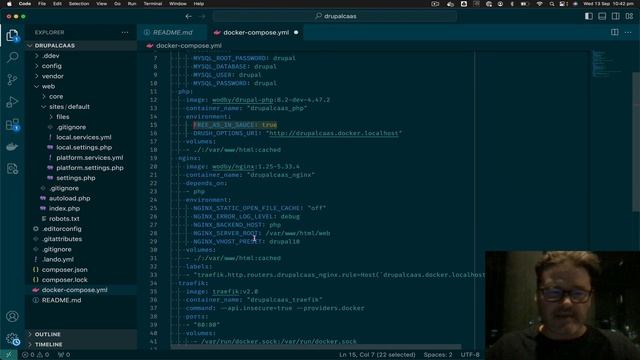The image size is (640, 360).
Task: Open the Search view in activity bar
Action: [x=12, y=57]
